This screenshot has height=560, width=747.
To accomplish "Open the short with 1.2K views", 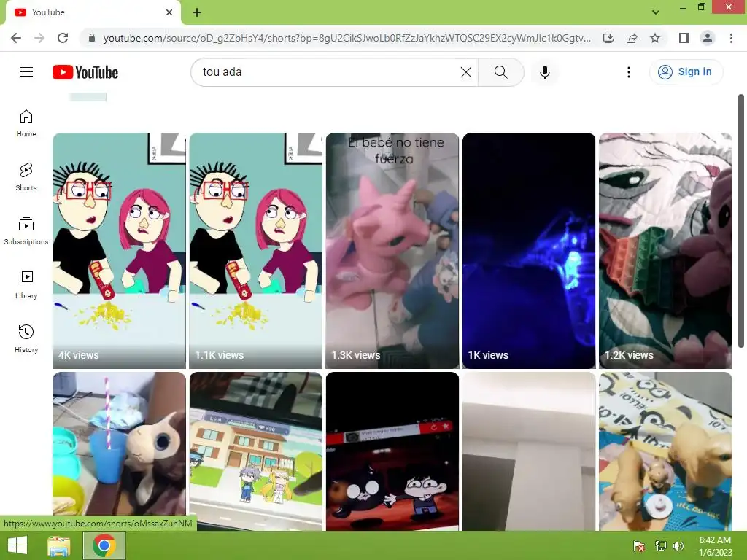I will coord(665,251).
